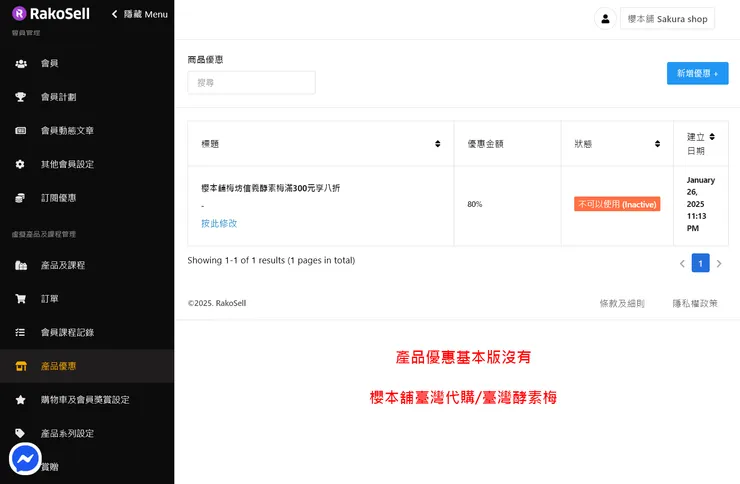Click the 櫻本舖 Sakura shop button
Image resolution: width=740 pixels, height=484 pixels.
tap(667, 19)
